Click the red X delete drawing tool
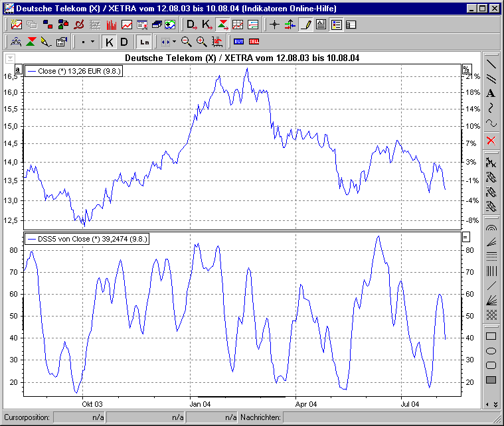The height and width of the screenshot is (426, 504). 491,140
